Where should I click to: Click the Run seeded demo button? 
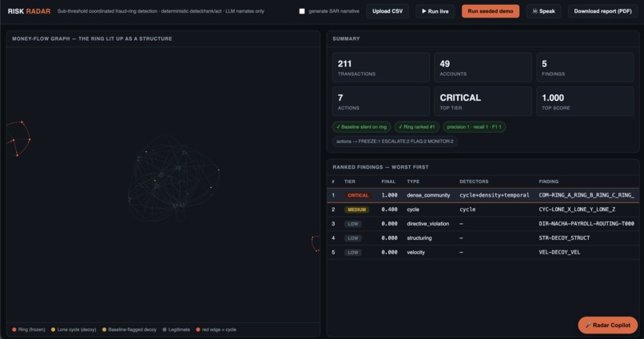(x=491, y=11)
